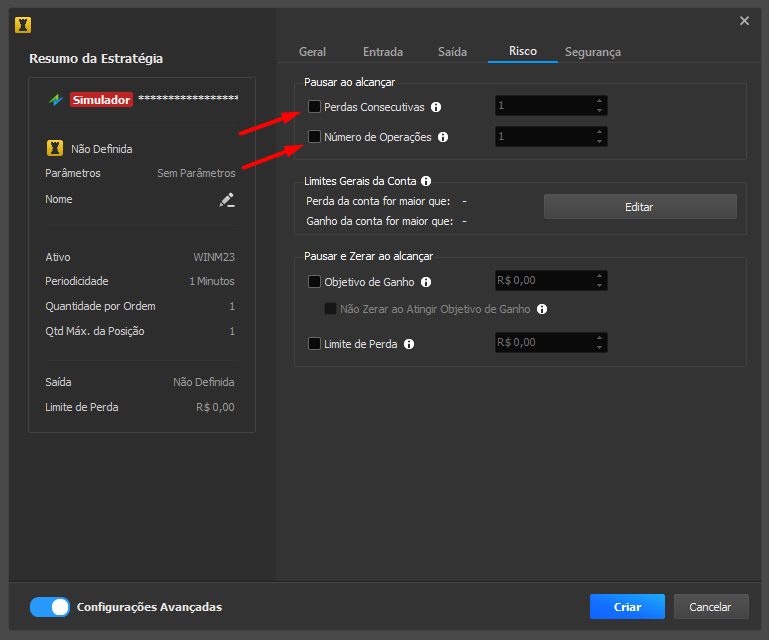Toggle Configurações Avançadas switch off
Viewport: 769px width, 640px height.
pyautogui.click(x=50, y=607)
